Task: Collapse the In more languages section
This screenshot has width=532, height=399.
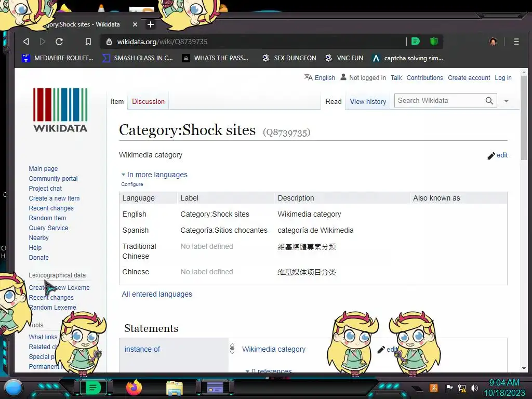Action: 154,175
